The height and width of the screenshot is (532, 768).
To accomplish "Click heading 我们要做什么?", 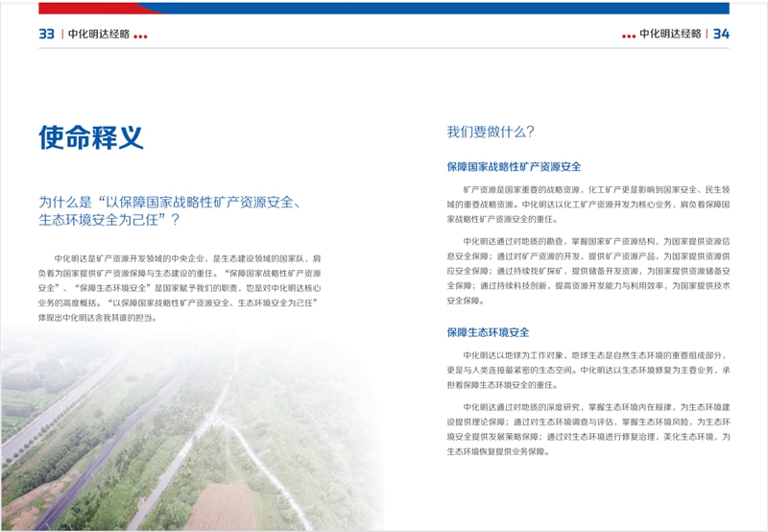I will (491, 132).
